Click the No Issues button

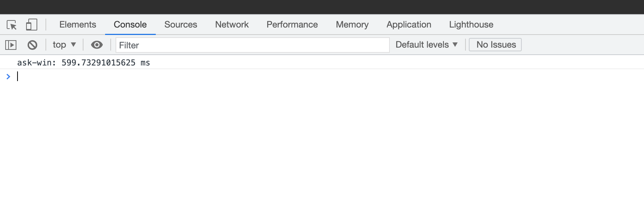[x=495, y=45]
